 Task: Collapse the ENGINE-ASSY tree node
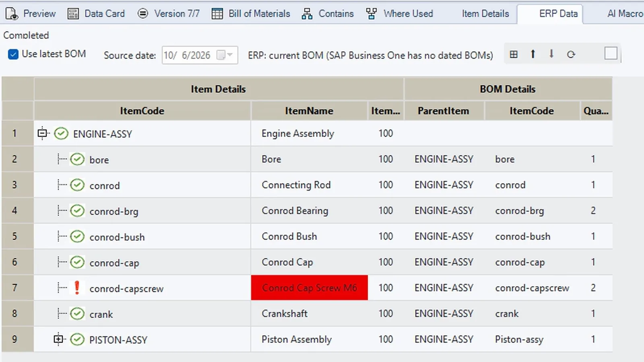tap(42, 133)
